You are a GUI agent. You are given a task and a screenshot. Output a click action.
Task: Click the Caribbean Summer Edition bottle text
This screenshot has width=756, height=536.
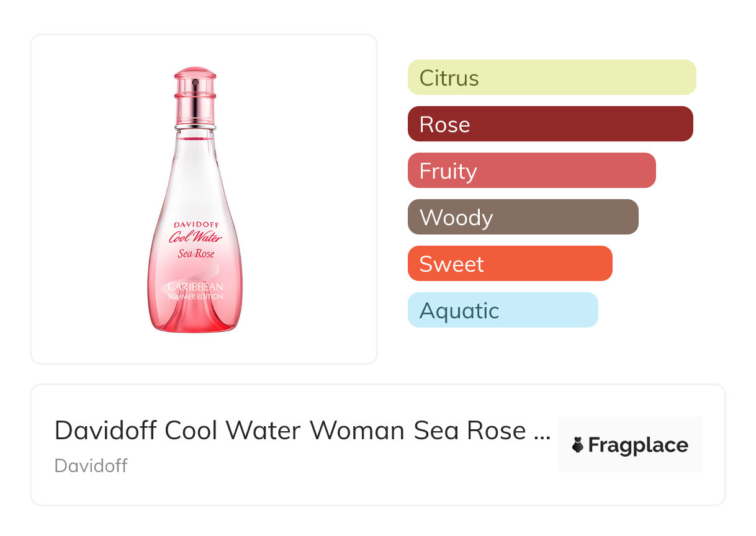click(x=195, y=290)
